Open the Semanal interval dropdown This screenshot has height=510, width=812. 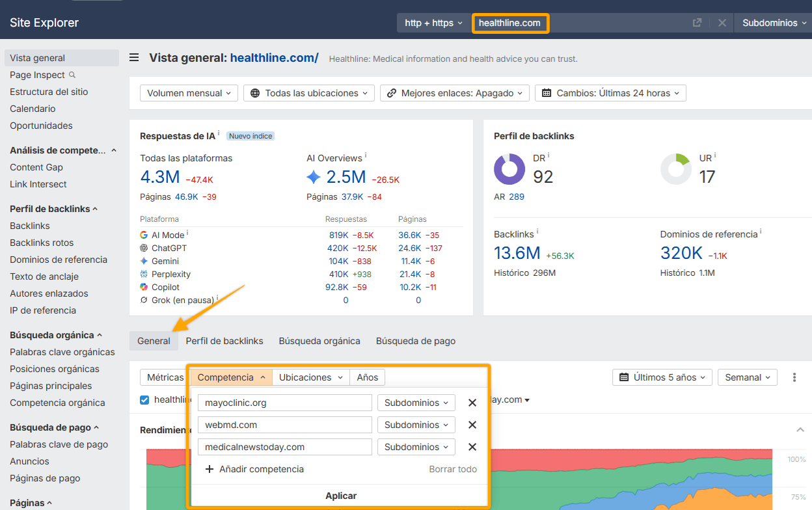pos(748,377)
